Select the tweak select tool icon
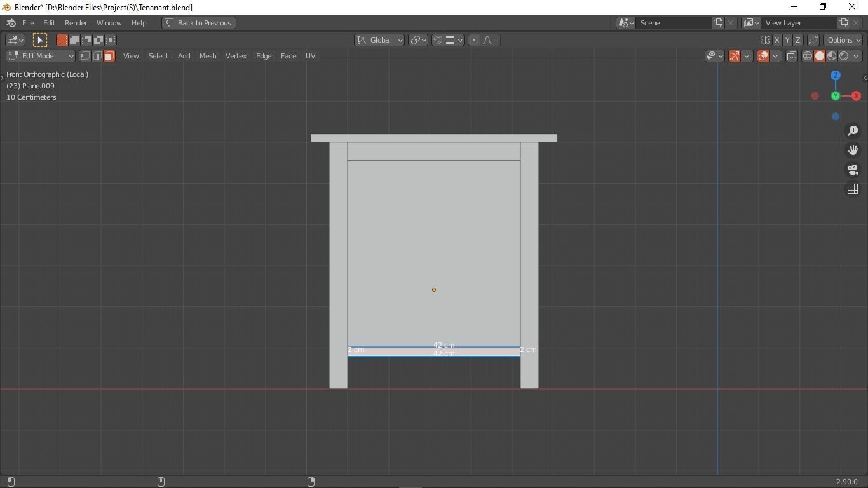The width and height of the screenshot is (868, 488). (39, 40)
